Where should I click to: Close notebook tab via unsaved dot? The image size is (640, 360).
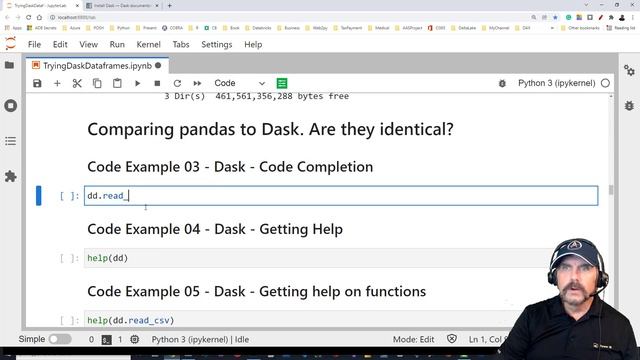point(158,66)
